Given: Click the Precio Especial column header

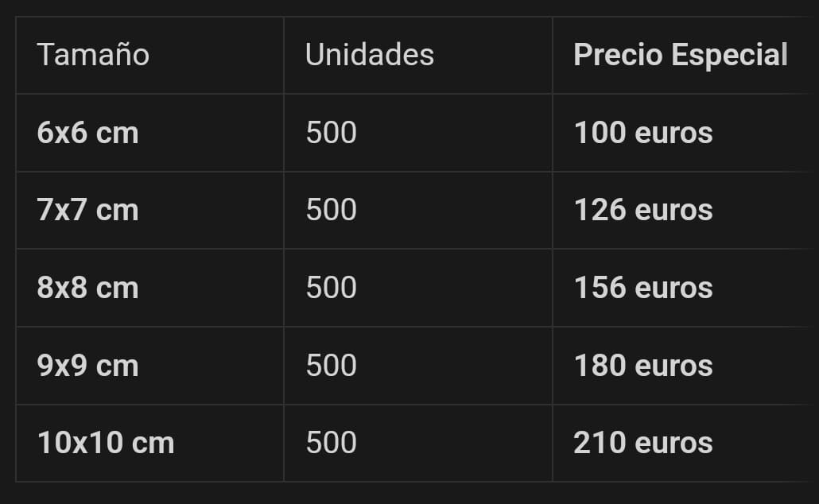Looking at the screenshot, I should point(680,55).
